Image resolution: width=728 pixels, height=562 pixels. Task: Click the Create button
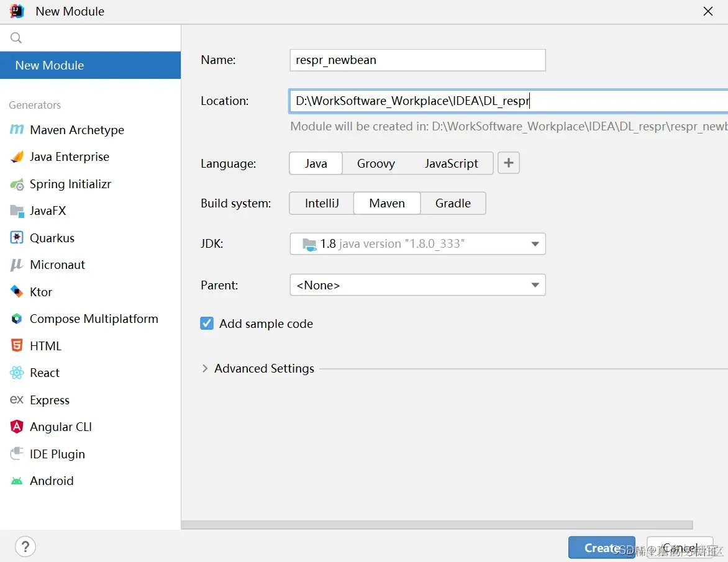tap(601, 548)
